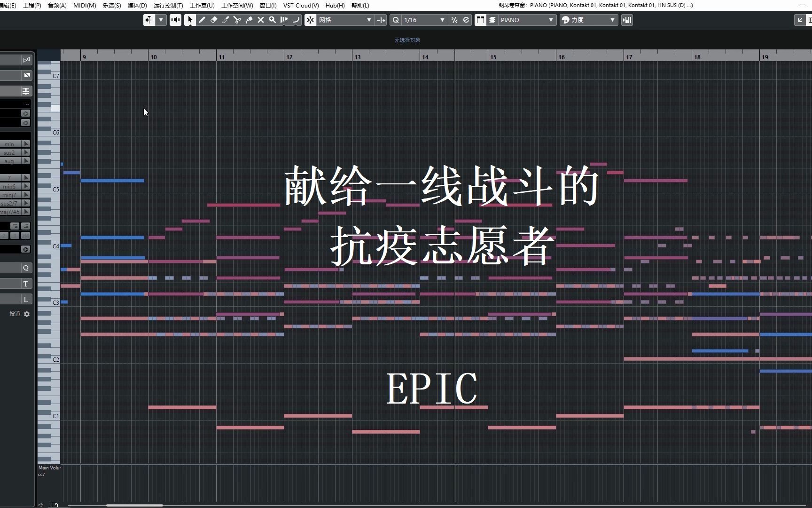Open the 乐谱(S) menu
Viewport: 812px width, 508px height.
112,5
